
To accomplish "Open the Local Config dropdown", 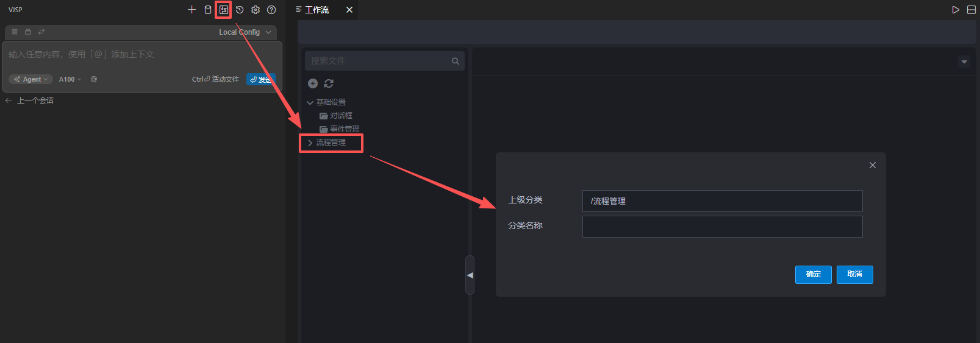I will (245, 32).
